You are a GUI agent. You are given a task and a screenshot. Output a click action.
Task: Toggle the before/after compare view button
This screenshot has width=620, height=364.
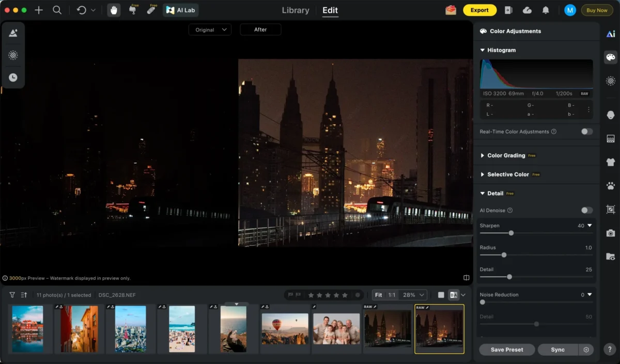(x=454, y=295)
